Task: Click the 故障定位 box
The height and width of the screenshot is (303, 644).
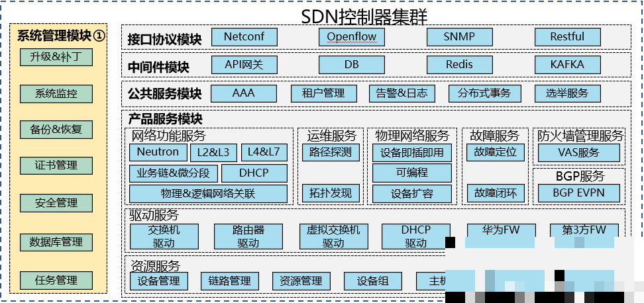Action: click(496, 153)
